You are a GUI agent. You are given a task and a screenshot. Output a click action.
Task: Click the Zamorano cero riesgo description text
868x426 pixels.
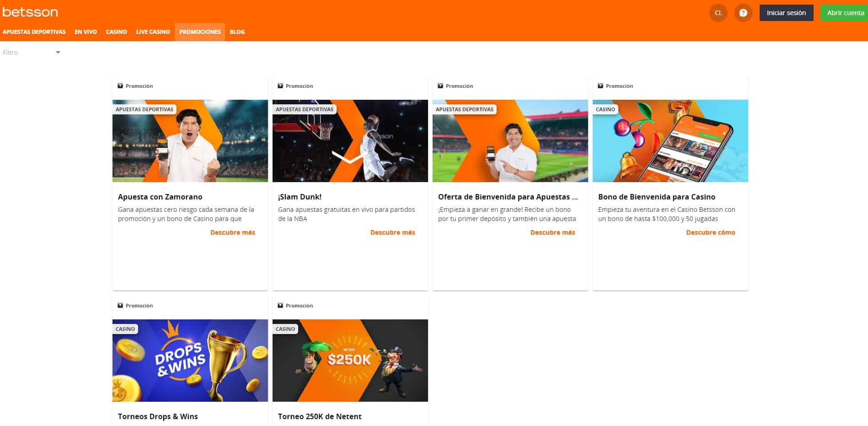coord(186,214)
